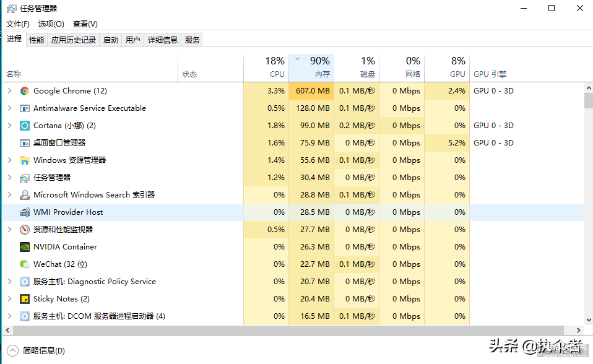Click the vertical scrollbar up arrow

589,88
